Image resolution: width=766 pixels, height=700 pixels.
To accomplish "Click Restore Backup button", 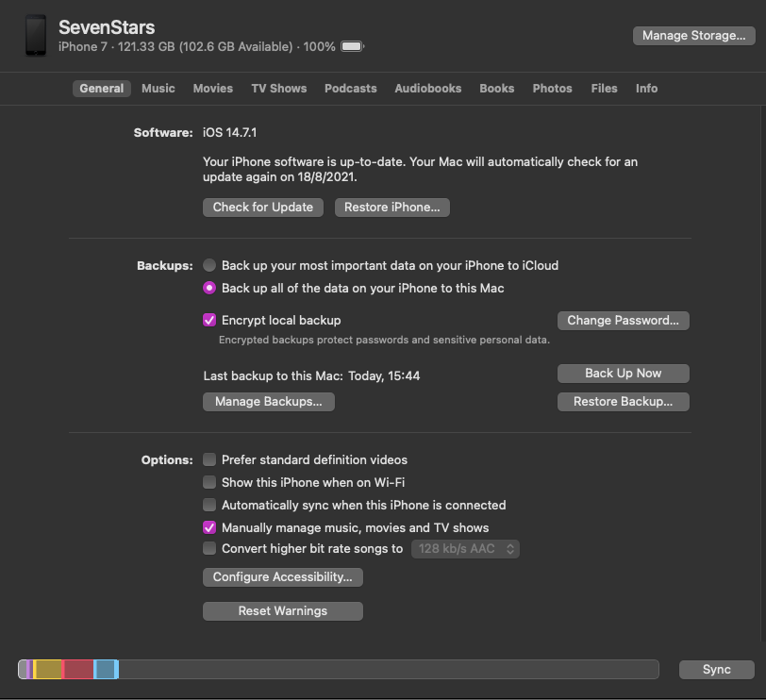I will pos(623,402).
